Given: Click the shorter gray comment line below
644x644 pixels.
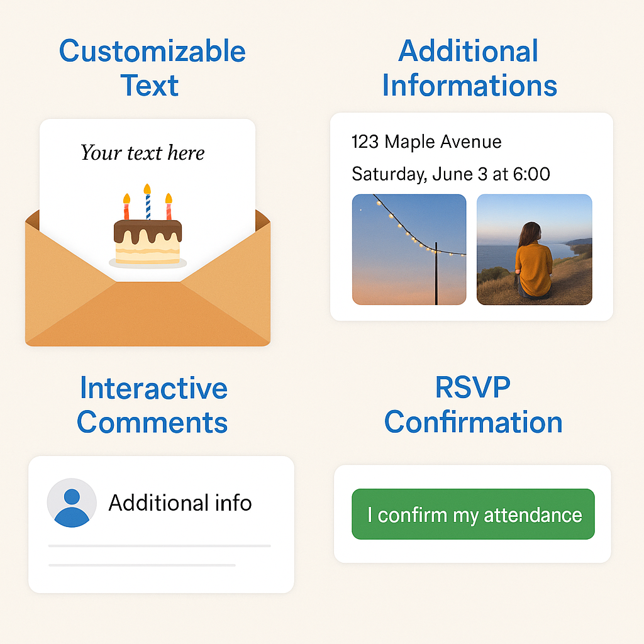Looking at the screenshot, I should point(142,565).
